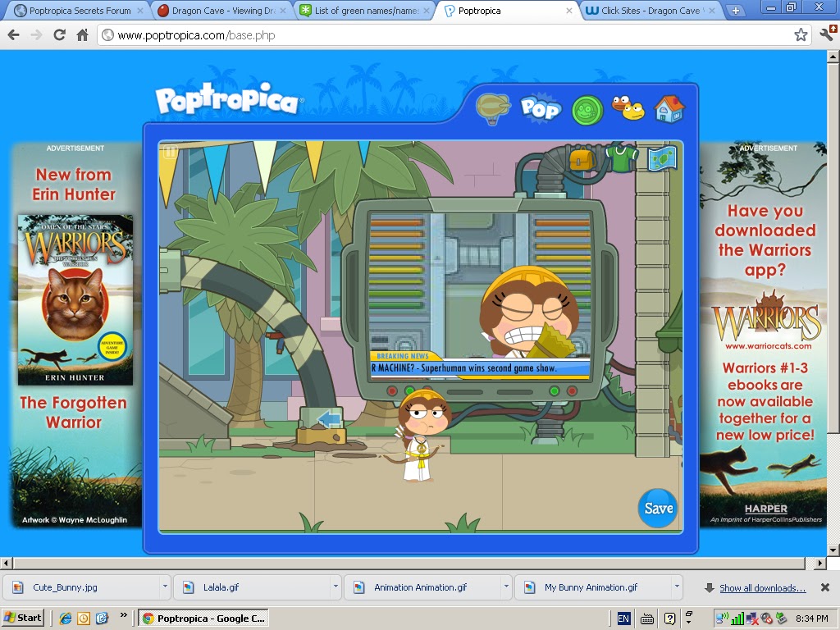Open the Windows Start menu
The height and width of the screenshot is (630, 840).
pos(22,618)
